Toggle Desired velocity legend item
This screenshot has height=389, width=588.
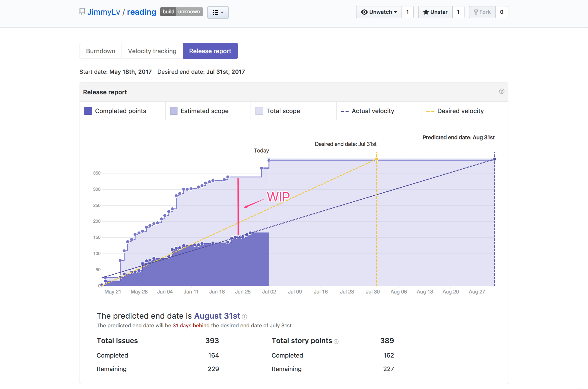pyautogui.click(x=460, y=111)
